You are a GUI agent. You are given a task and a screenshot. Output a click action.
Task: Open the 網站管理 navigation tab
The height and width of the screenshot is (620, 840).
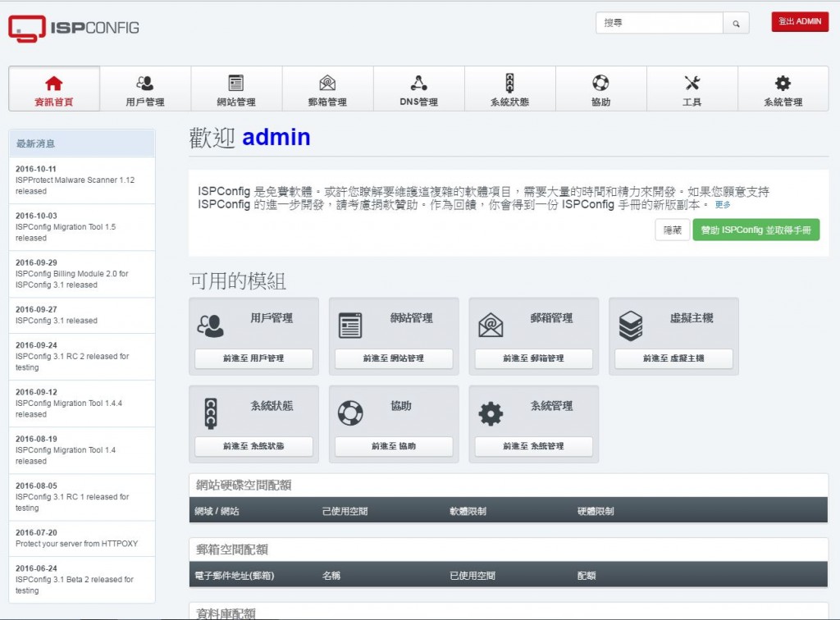point(236,89)
